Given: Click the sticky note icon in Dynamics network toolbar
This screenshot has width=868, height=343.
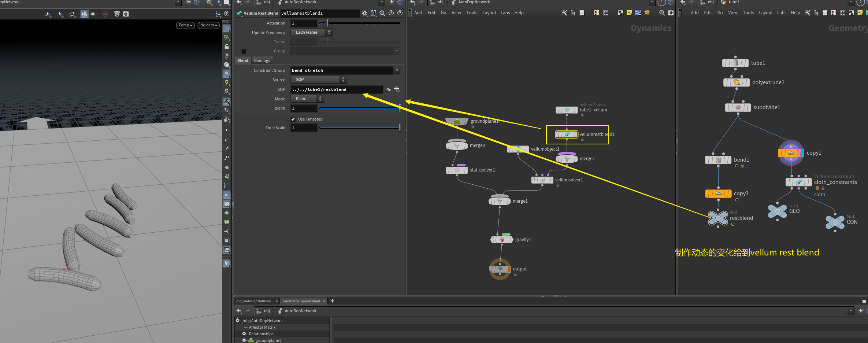Looking at the screenshot, I should pyautogui.click(x=629, y=13).
